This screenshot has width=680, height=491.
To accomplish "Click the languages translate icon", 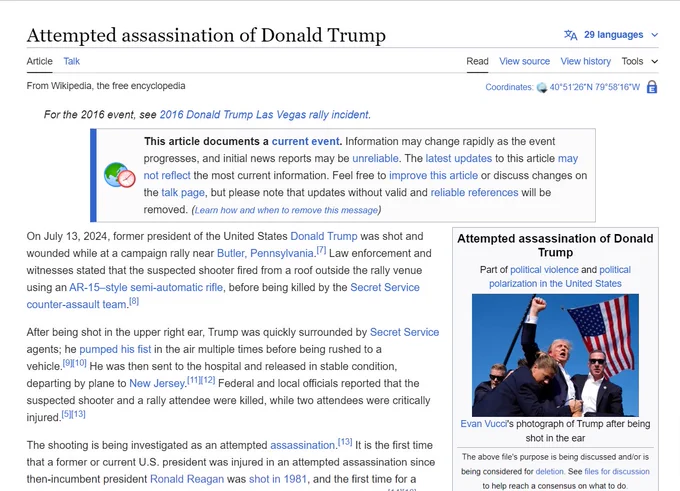I will 570,35.
